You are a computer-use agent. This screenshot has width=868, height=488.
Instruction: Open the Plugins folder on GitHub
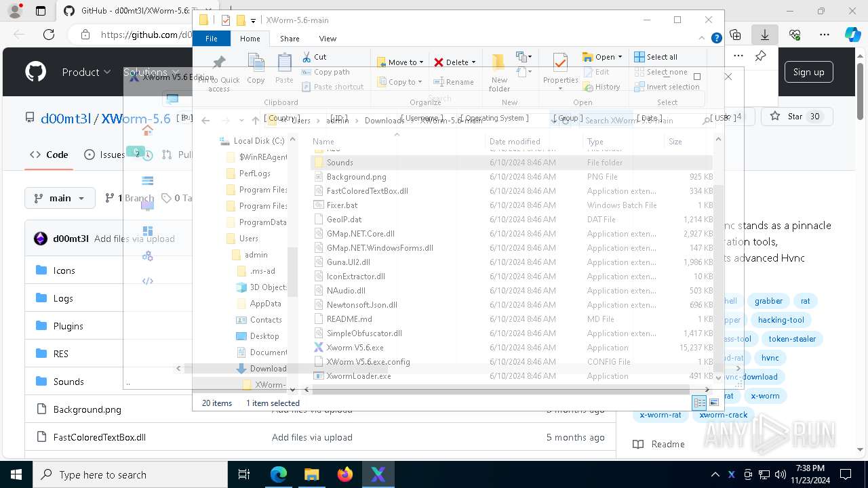click(68, 326)
